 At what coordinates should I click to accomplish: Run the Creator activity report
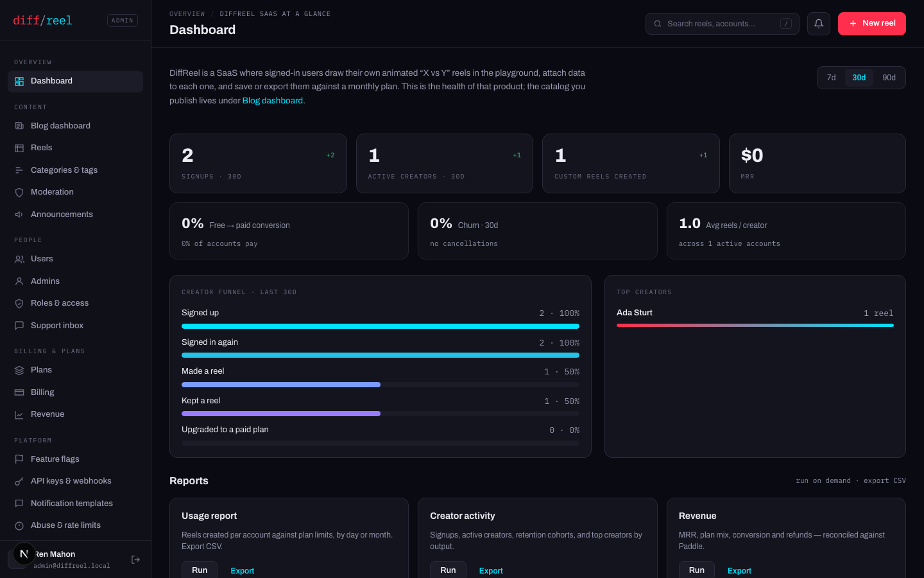[x=448, y=570]
